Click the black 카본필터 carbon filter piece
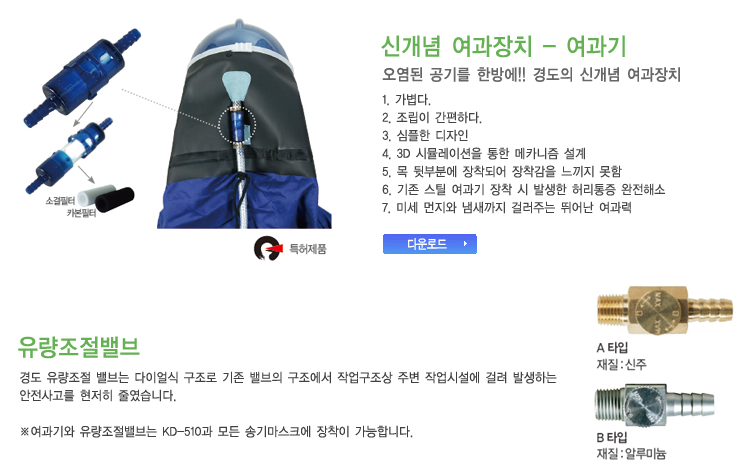The height and width of the screenshot is (469, 741). (116, 200)
